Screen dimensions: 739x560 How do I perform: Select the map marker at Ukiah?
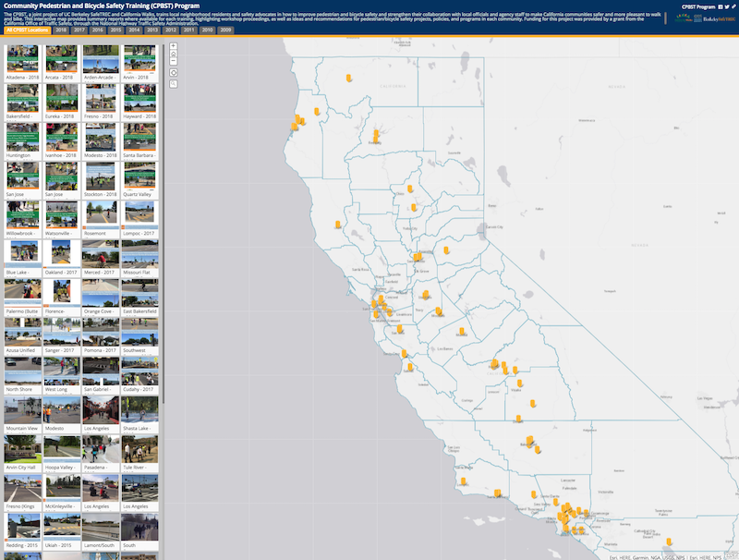coord(337,225)
